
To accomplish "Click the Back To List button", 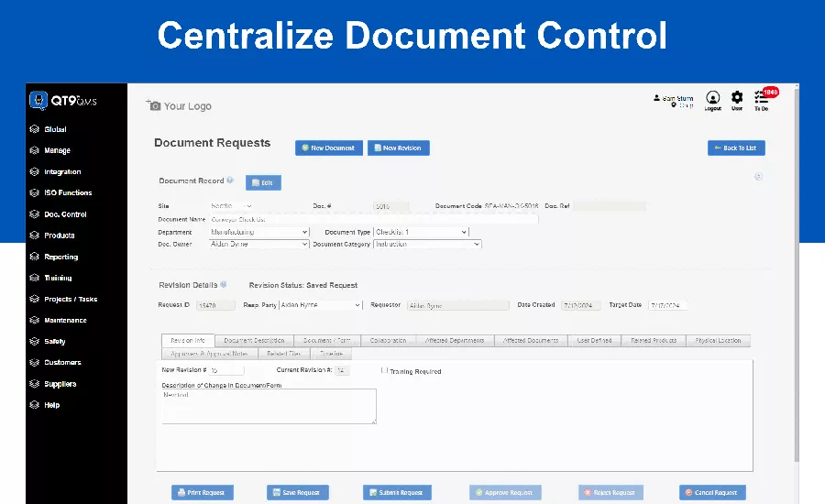I will (736, 148).
